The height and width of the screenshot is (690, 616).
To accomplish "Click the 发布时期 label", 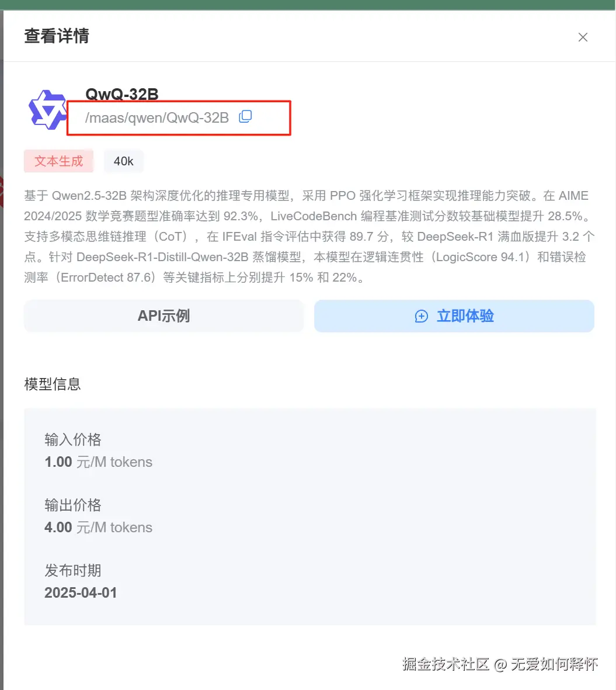I will tap(73, 570).
